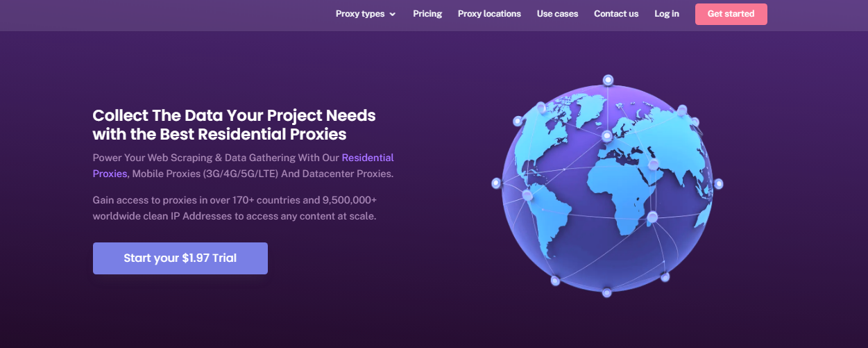
Task: Go to the Pricing page
Action: [427, 14]
